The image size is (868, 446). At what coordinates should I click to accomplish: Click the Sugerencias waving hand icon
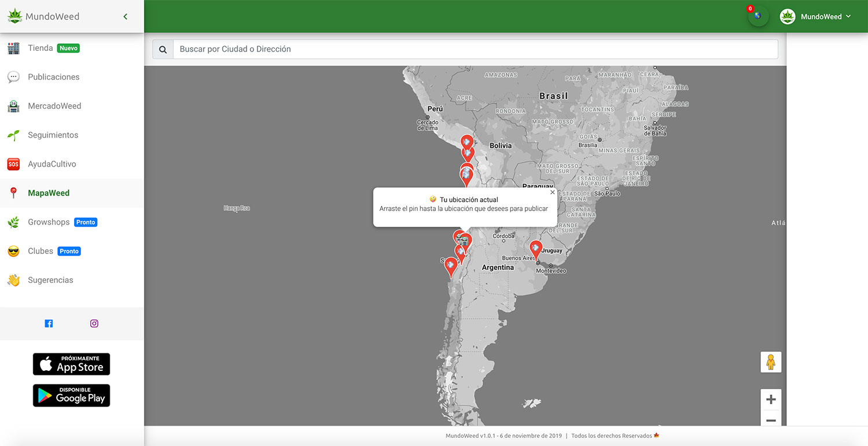point(13,280)
